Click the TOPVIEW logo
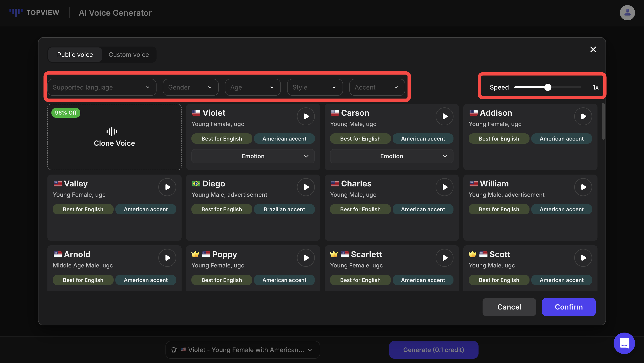 [34, 13]
